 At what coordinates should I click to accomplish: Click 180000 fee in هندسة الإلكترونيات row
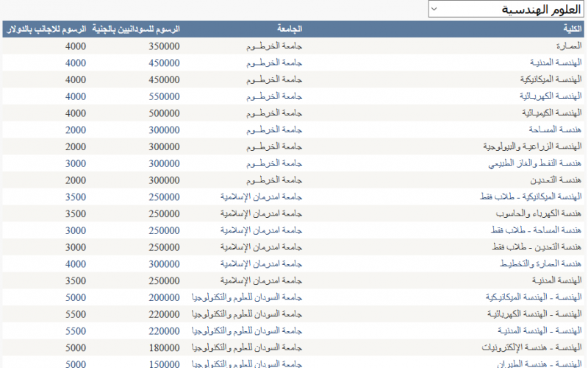164,348
